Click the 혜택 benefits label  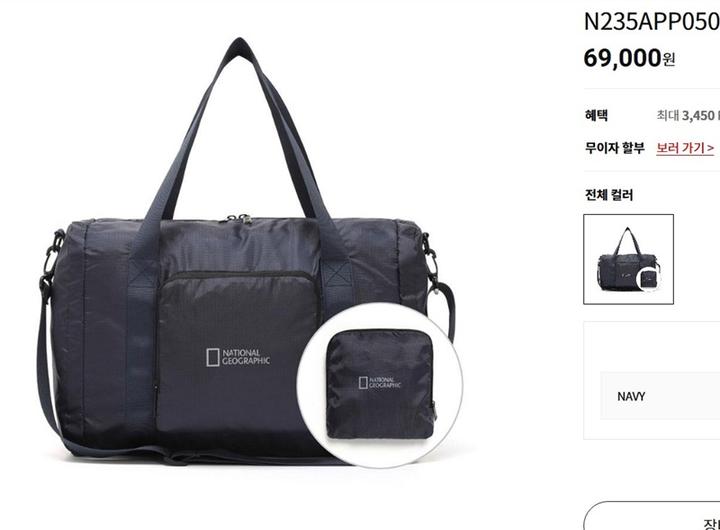point(596,115)
